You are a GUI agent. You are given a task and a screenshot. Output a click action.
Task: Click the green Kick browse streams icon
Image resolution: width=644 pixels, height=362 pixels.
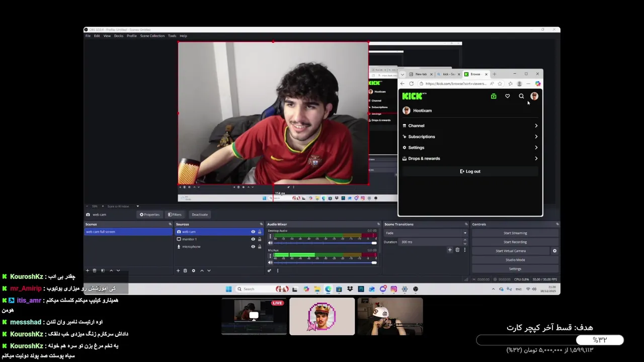click(494, 96)
